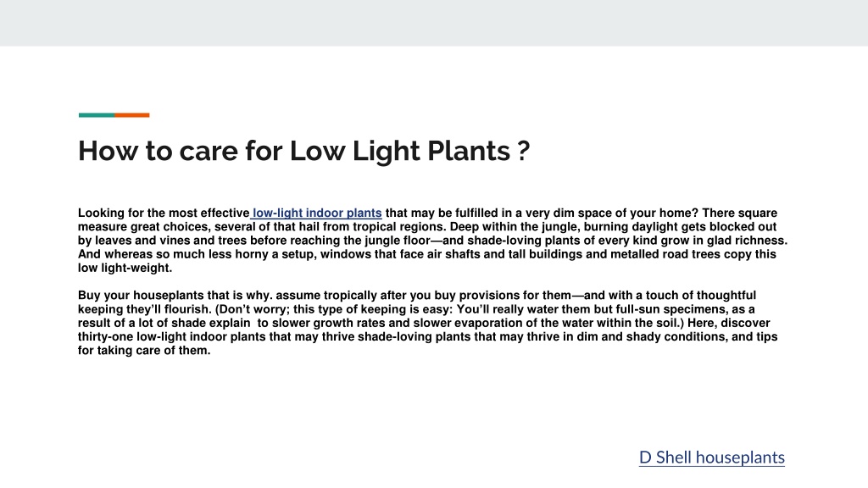Place cursor in paragraph starting with 'Looking for'
Screen dimensions: 868x488
click(x=432, y=240)
